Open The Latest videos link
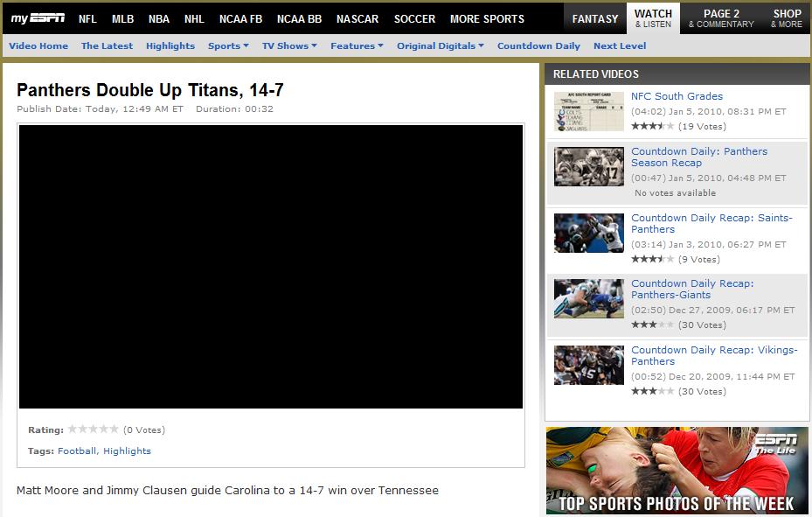This screenshot has height=517, width=812. (108, 46)
